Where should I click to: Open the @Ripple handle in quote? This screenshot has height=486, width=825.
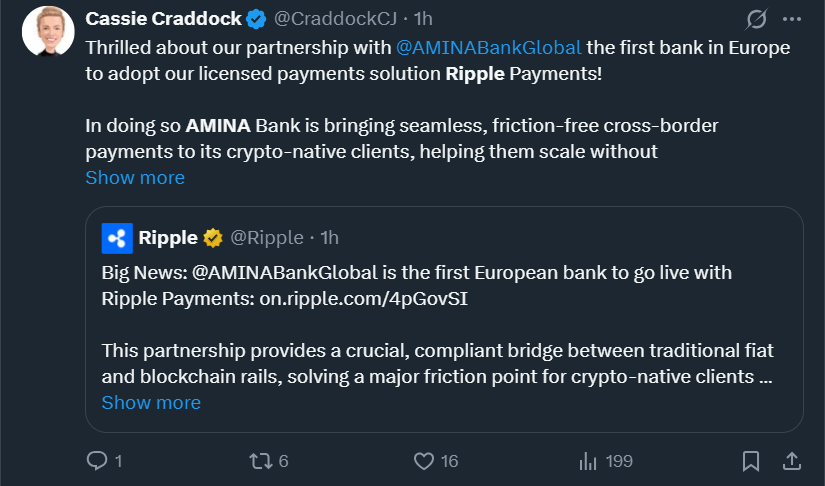click(x=267, y=238)
